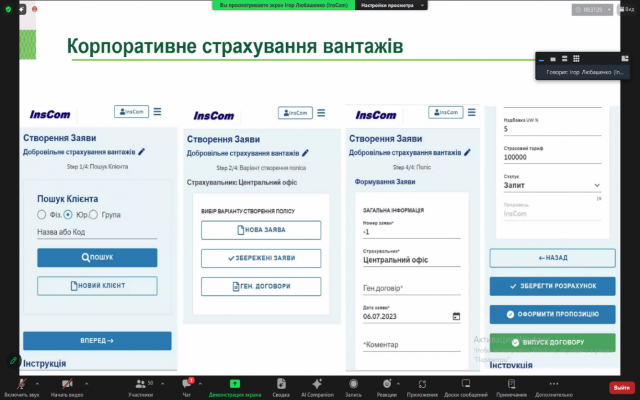Start recording with Запись icon
Screen dimensions: 640x400
tap(353, 384)
